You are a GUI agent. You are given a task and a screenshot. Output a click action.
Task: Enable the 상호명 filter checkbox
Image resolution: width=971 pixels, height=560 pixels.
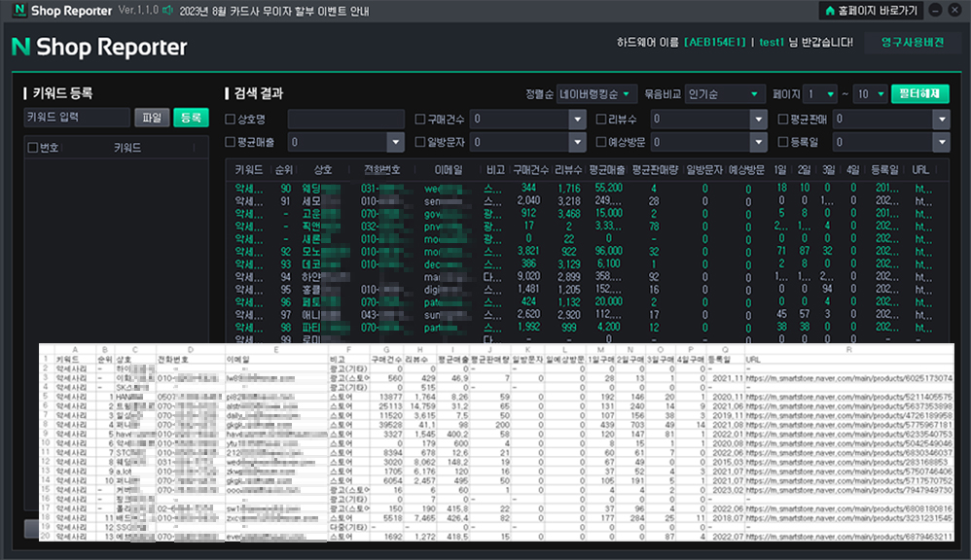coord(231,119)
